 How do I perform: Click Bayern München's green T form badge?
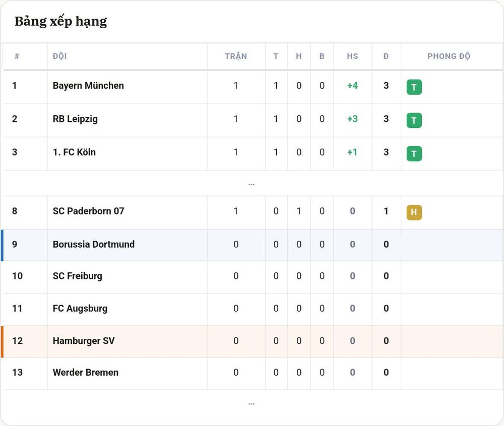coord(414,87)
